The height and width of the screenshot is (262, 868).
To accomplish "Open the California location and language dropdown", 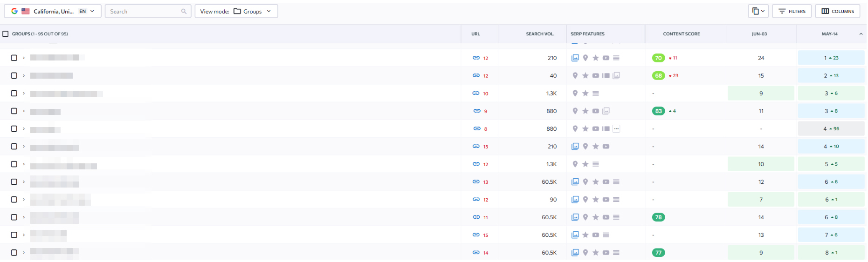I will [53, 12].
